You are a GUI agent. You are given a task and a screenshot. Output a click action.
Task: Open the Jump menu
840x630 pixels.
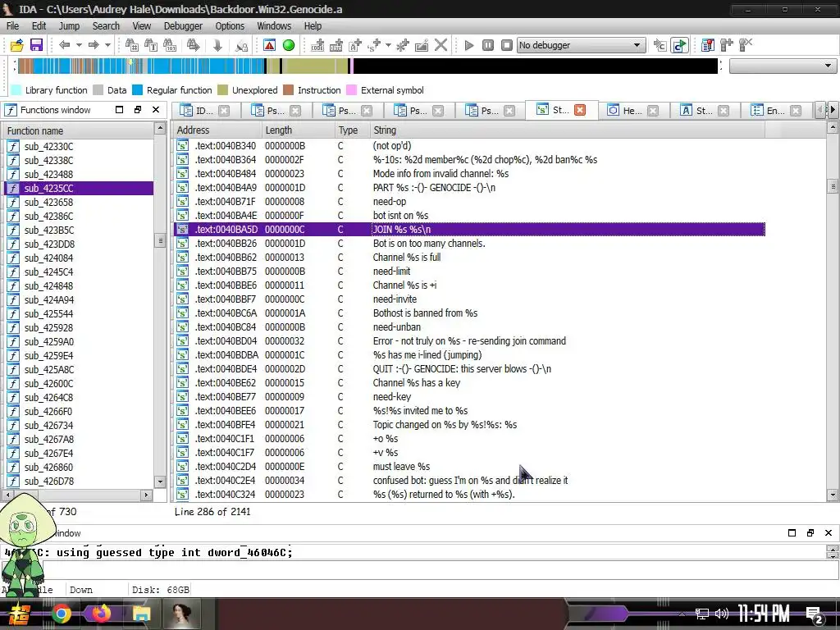pos(69,25)
